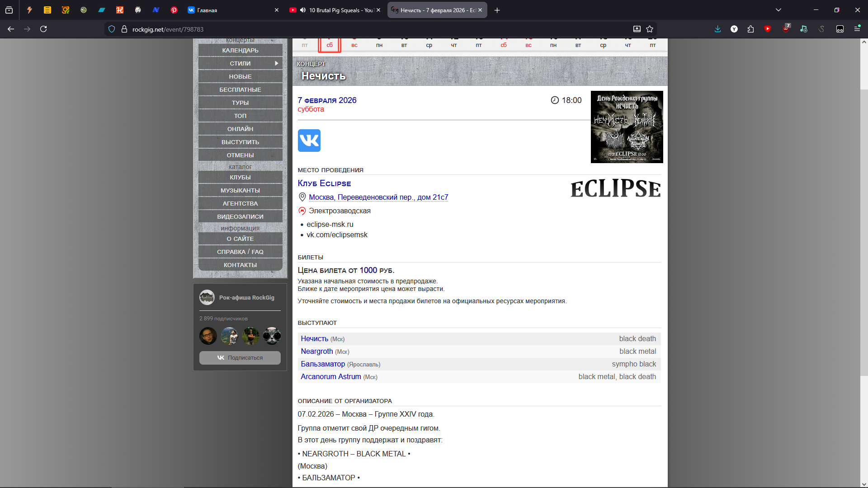Click the extensions puzzle piece icon
This screenshot has width=868, height=488.
click(x=750, y=29)
